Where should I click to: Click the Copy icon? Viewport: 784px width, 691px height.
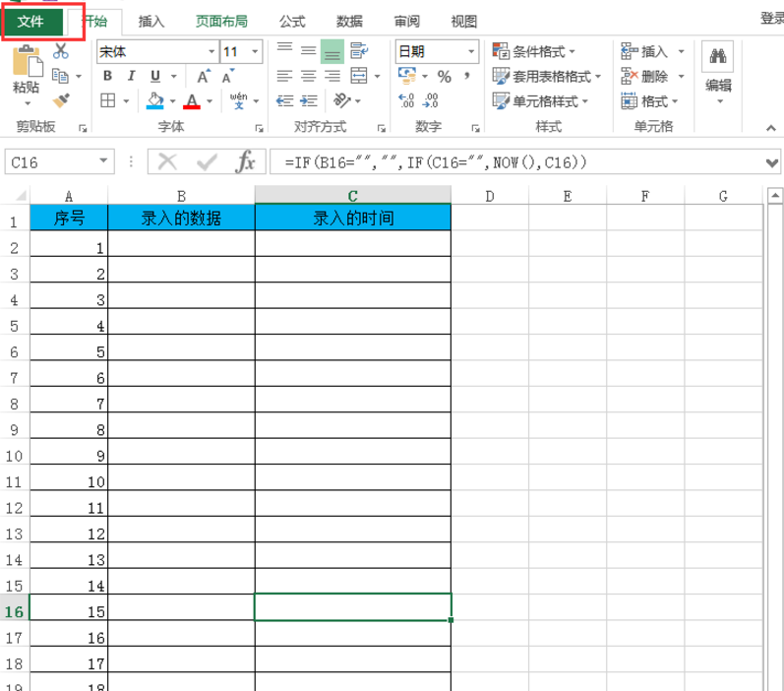pos(61,76)
